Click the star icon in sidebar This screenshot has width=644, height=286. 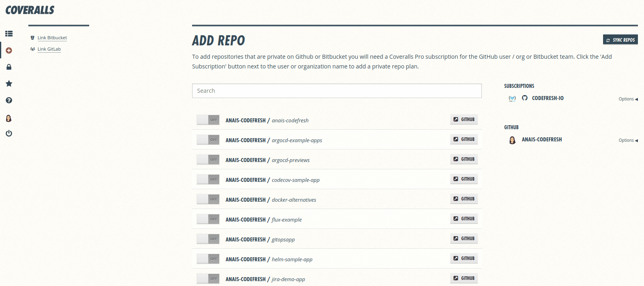[x=9, y=84]
